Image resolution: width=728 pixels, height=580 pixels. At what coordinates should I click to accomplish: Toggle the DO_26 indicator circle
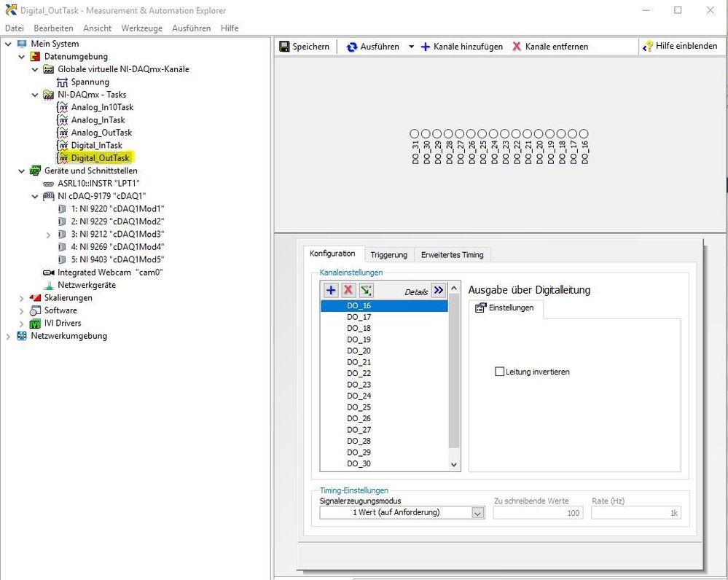[x=471, y=134]
